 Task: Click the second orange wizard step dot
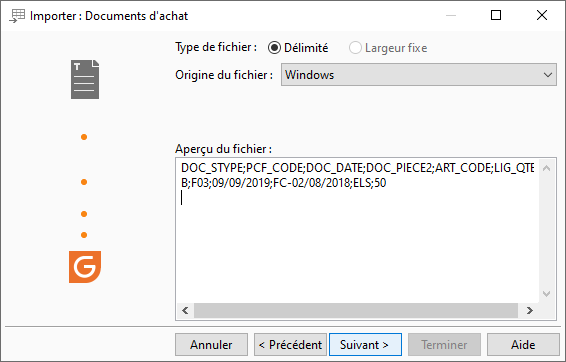pos(84,182)
